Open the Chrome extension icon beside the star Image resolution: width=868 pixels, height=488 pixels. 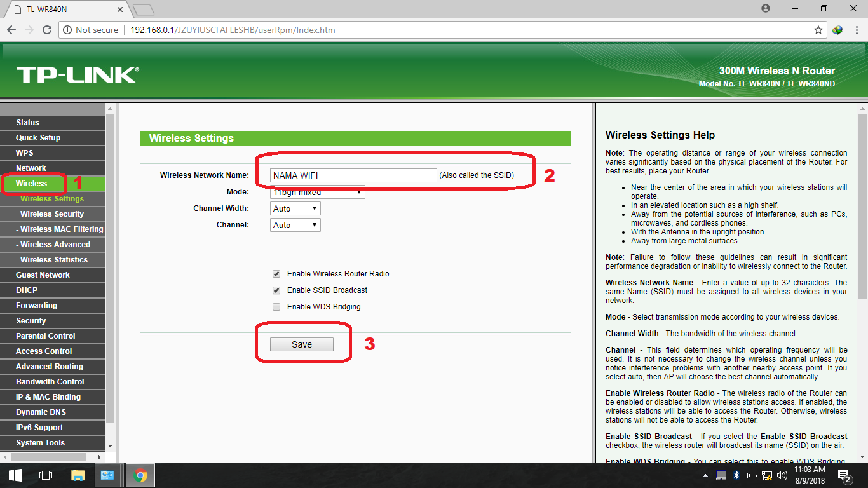click(837, 30)
